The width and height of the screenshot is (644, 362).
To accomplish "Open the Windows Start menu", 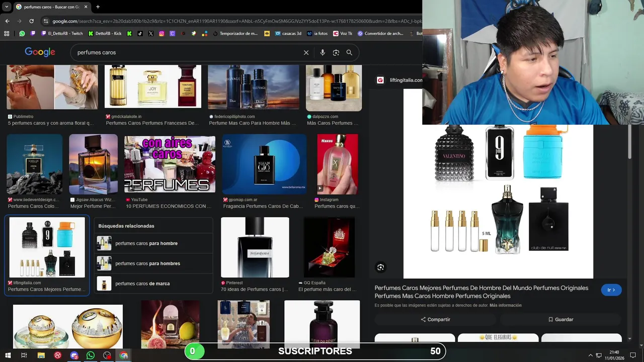I will (x=8, y=355).
